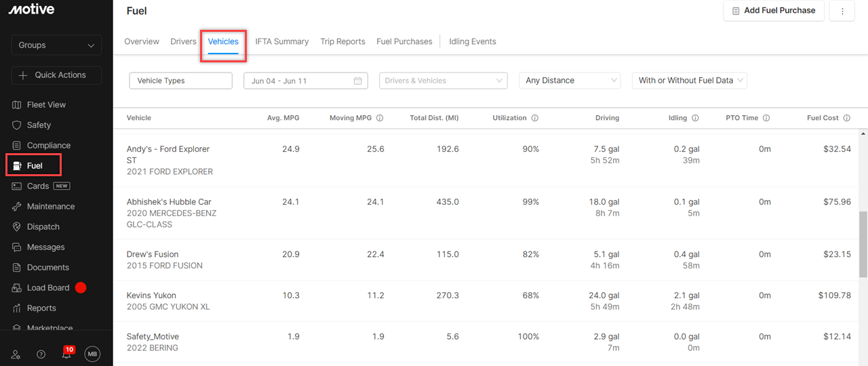Viewport: 868px width, 366px height.
Task: Click the Safety shield icon
Action: [x=18, y=125]
